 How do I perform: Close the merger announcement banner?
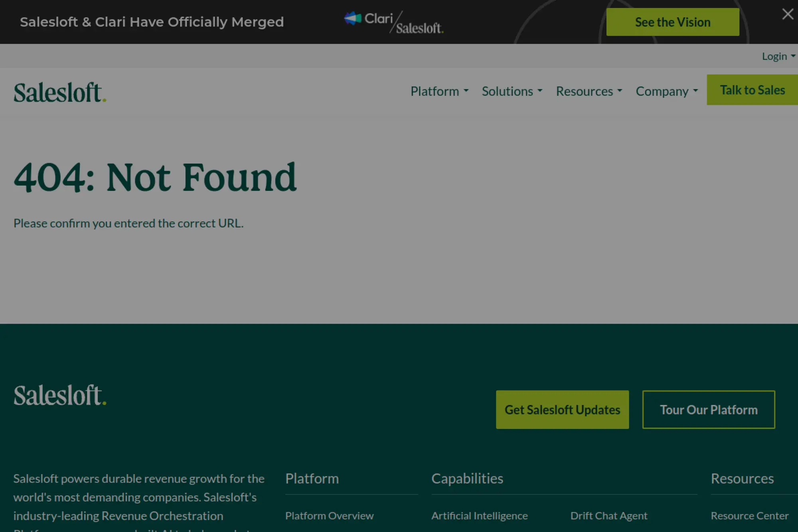[787, 14]
